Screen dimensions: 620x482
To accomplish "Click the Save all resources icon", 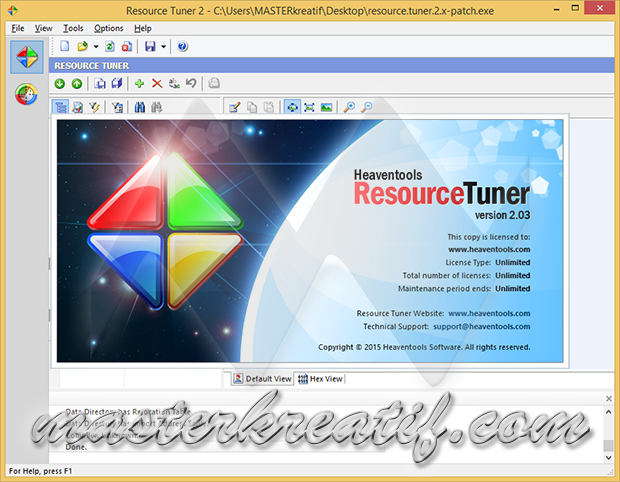I will pyautogui.click(x=117, y=83).
